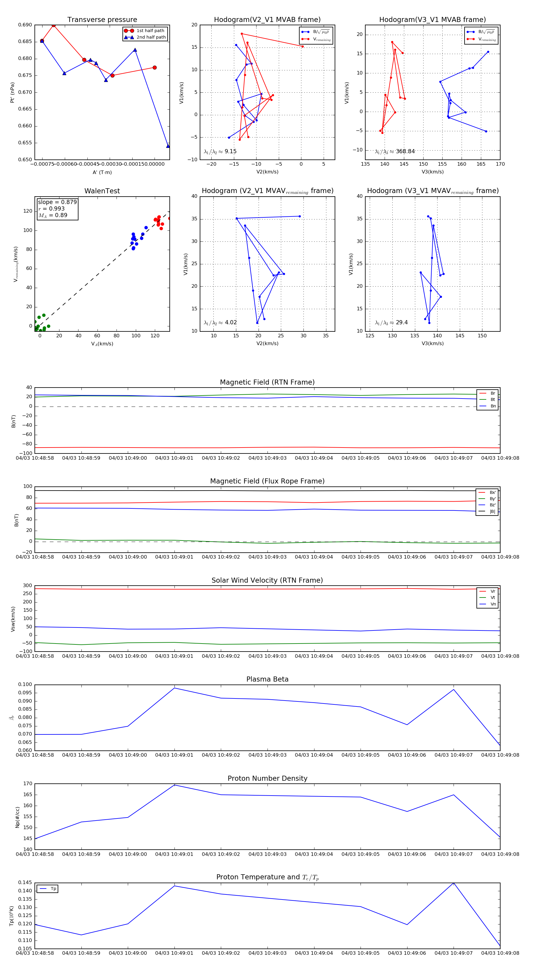Click the βp y-axis label
The height and width of the screenshot is (980, 535).
pyautogui.click(x=11, y=717)
